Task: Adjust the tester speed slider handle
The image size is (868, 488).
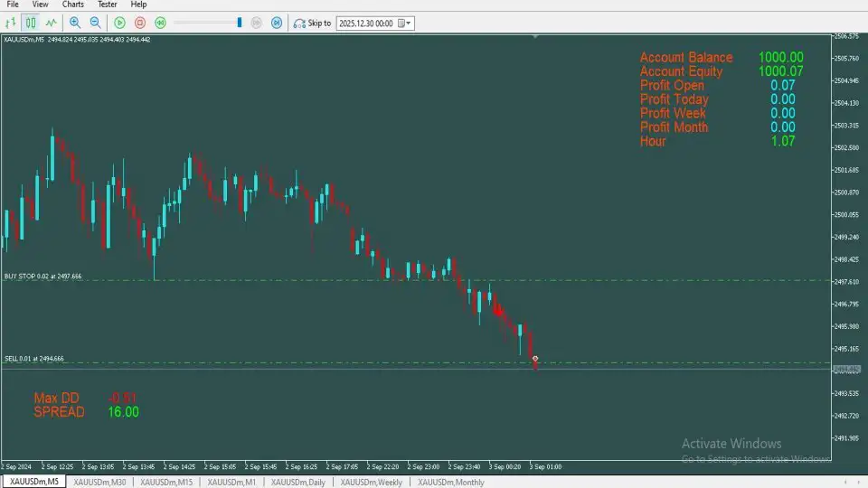Action: pos(240,23)
